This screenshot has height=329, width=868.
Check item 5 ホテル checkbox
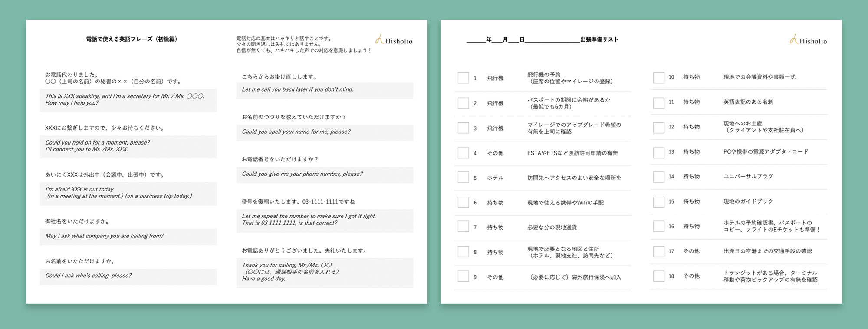click(463, 178)
